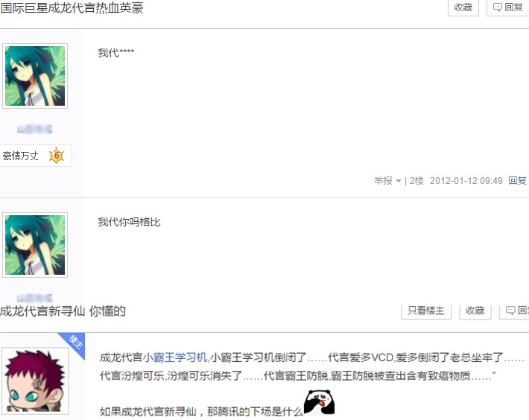Click blue 回复 link on 2楼 post
This screenshot has height=420, width=529.
click(517, 181)
